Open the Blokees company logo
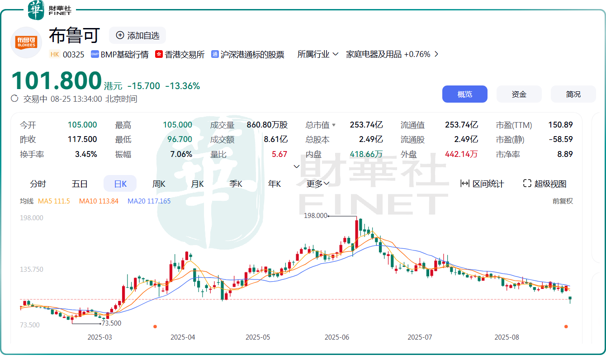 coord(26,43)
